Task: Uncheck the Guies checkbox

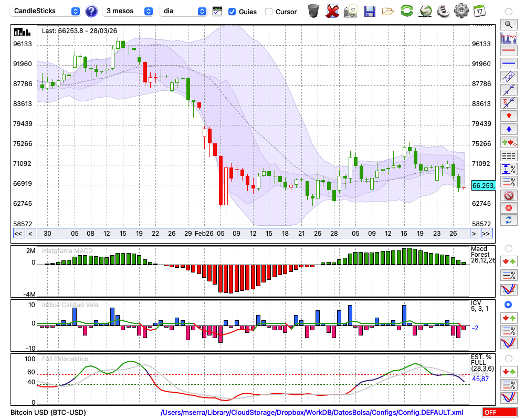Action: 232,12
